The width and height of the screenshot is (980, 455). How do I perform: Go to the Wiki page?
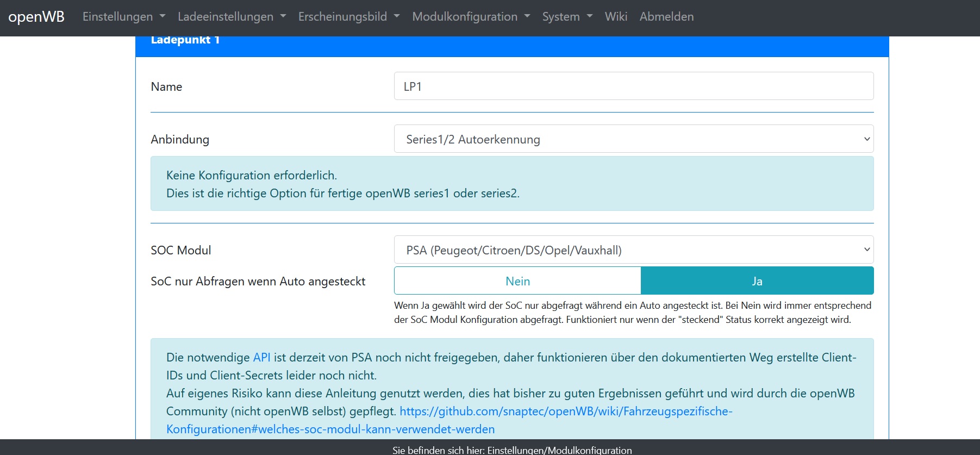coord(616,17)
